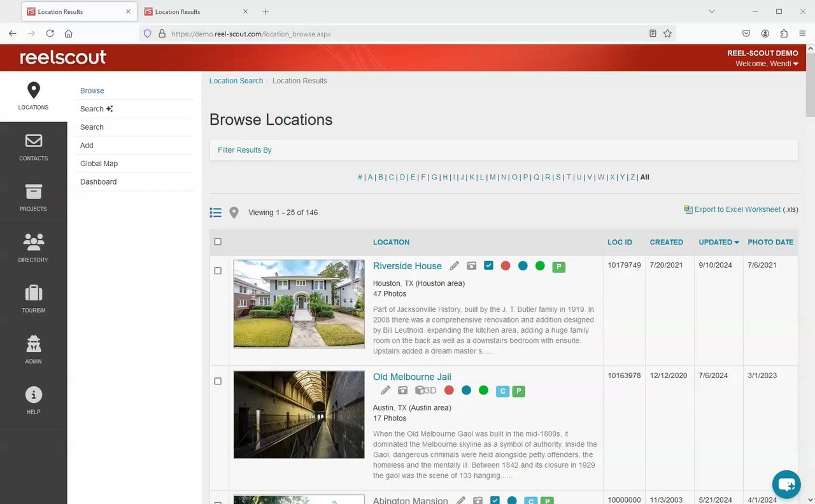The image size is (815, 504).
Task: Open the Tourism section in the sidebar
Action: coord(33,299)
